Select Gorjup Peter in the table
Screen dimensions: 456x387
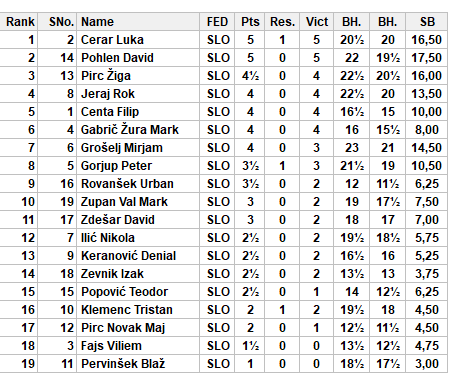point(116,166)
